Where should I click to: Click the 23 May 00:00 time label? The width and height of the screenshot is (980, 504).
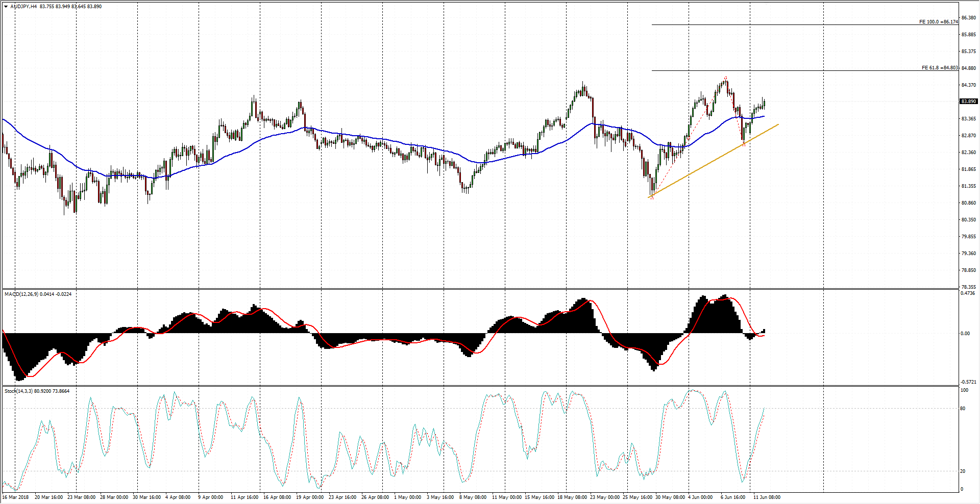click(x=605, y=497)
